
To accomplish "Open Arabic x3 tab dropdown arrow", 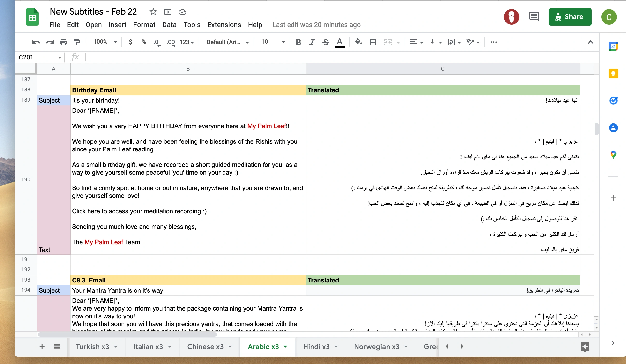I will tap(285, 346).
